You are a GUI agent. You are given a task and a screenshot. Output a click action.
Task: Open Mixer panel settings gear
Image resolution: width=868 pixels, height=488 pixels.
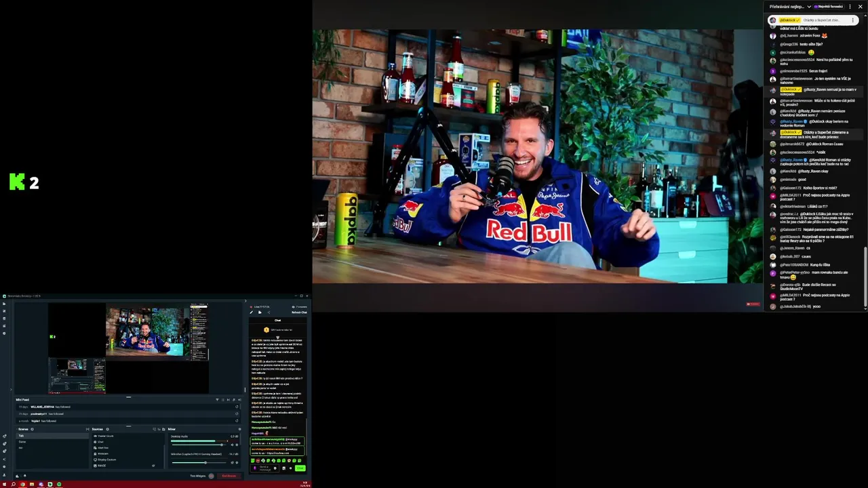(239, 429)
